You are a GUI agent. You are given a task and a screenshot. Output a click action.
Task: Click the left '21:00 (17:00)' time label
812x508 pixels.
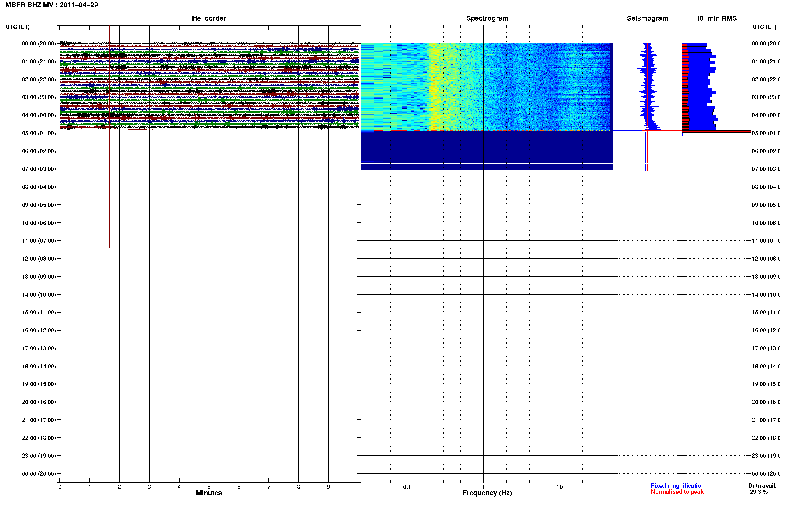tap(39, 420)
